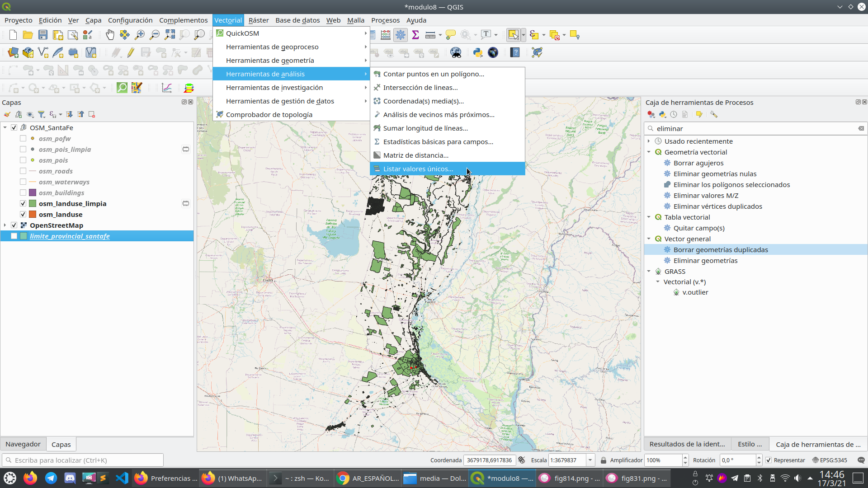Click the New Project icon
868x488 pixels.
(x=13, y=35)
